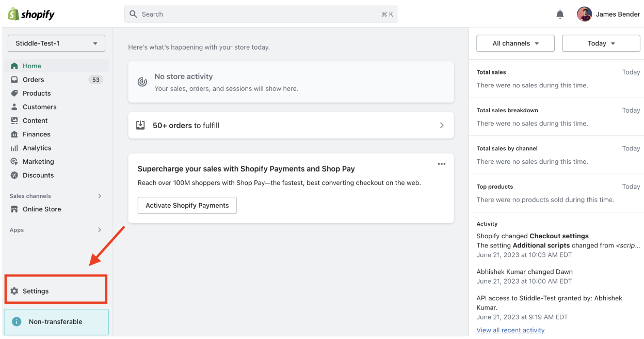
Task: Click the No store activity radar icon
Action: (x=142, y=82)
